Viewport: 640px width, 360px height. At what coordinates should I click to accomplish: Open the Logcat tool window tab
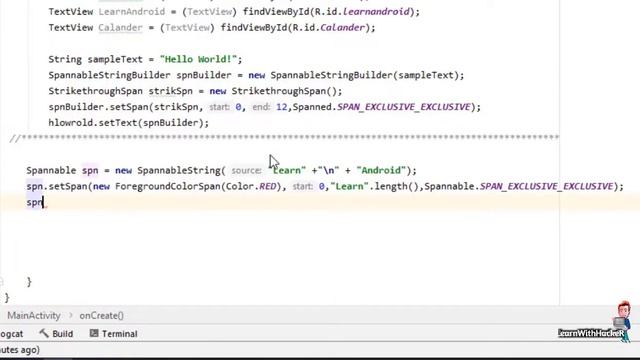coord(11,333)
